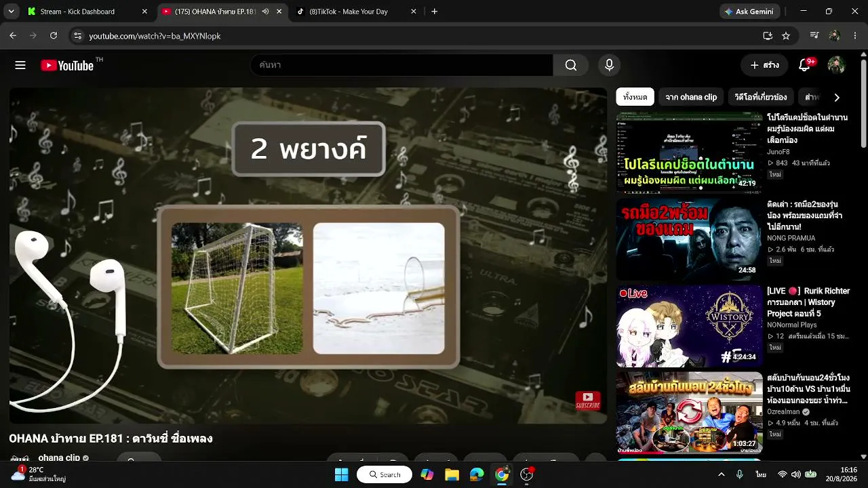868x488 pixels.
Task: Open the YouTube account avatar menu
Action: 836,65
